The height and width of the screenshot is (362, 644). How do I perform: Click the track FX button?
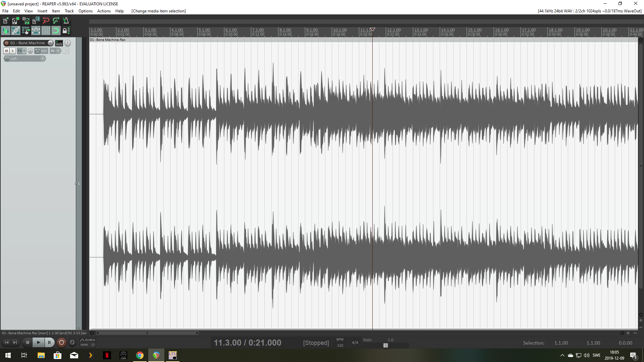pos(20,51)
